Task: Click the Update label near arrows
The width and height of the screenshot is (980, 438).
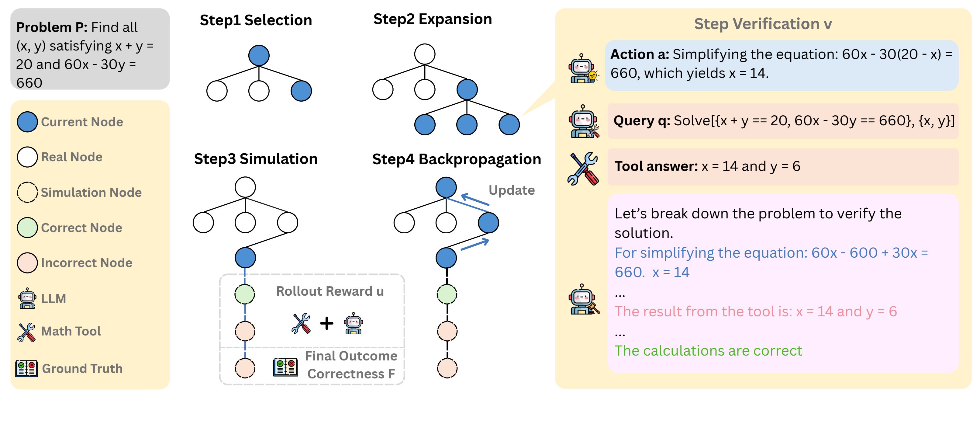Action: 511,190
